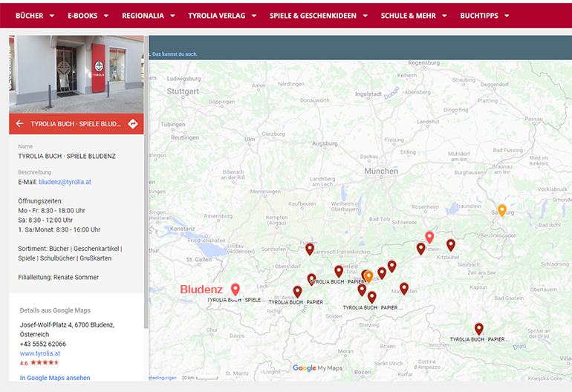Open the Buchtipps menu

(x=484, y=16)
